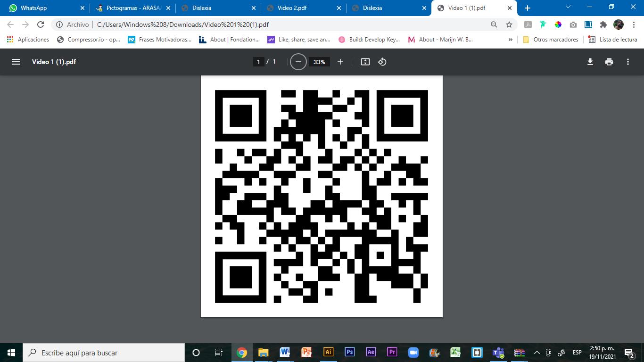
Task: Launch Adobe After Effects from taskbar
Action: coord(371,352)
